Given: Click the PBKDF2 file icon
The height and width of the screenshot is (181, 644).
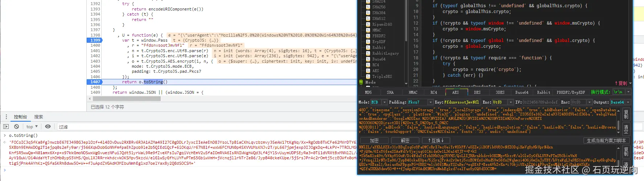Looking at the screenshot, I should point(368,36).
